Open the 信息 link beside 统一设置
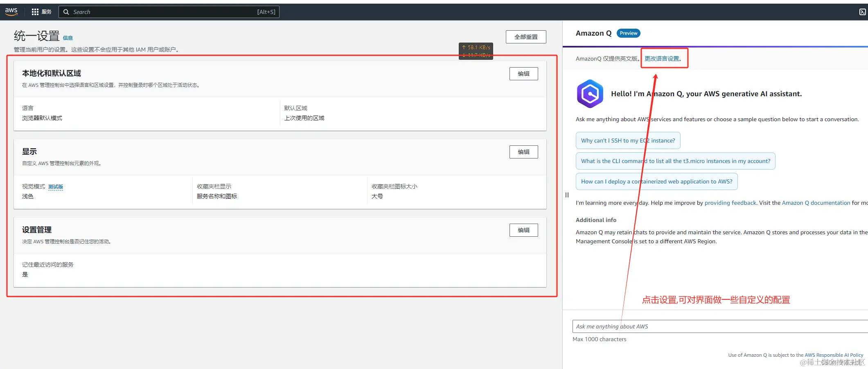This screenshot has width=868, height=369. (x=68, y=38)
